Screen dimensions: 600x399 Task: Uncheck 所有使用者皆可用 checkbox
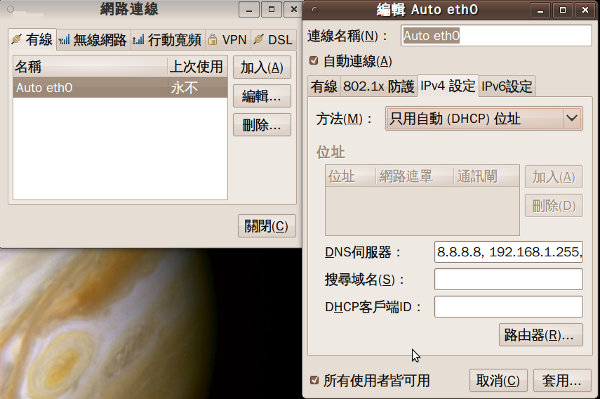(x=314, y=380)
